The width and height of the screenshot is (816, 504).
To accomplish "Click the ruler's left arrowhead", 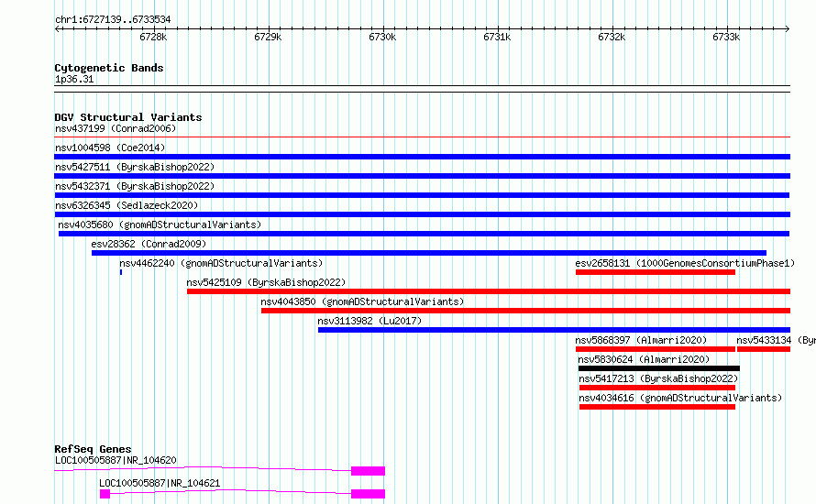I will [57, 28].
